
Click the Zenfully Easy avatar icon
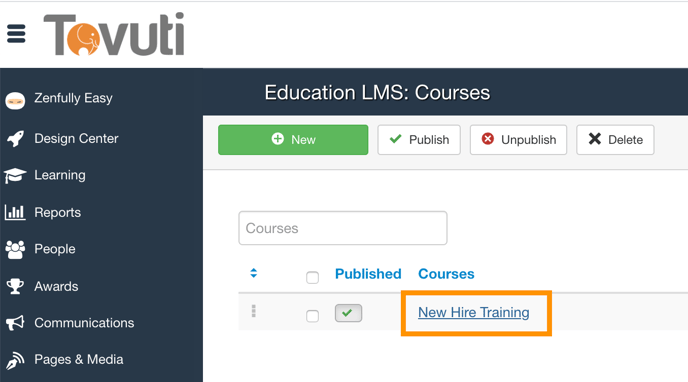tap(15, 100)
